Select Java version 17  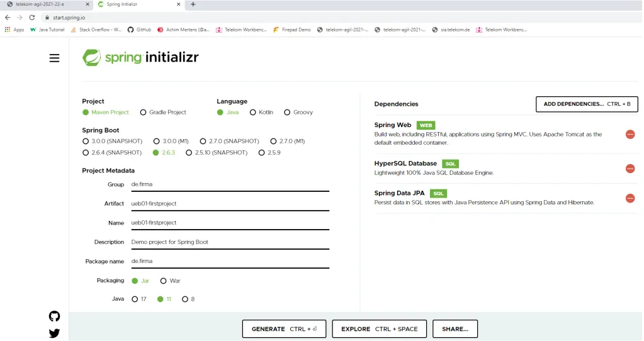coord(139,299)
